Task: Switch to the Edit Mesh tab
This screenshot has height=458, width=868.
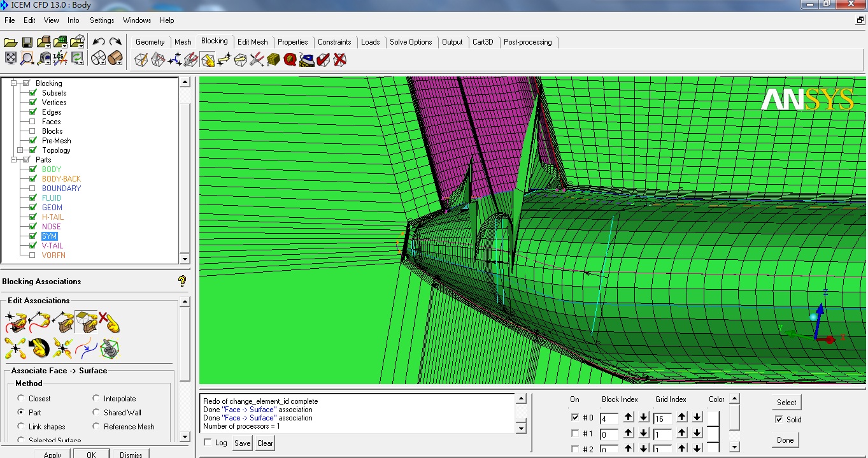Action: (252, 42)
